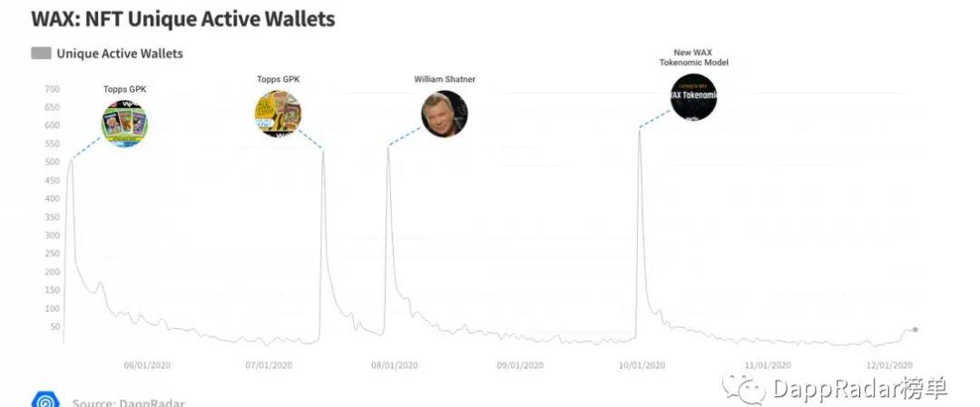This screenshot has width=980, height=407.
Task: Select the 12/01/2020 date on the axis
Action: 889,365
